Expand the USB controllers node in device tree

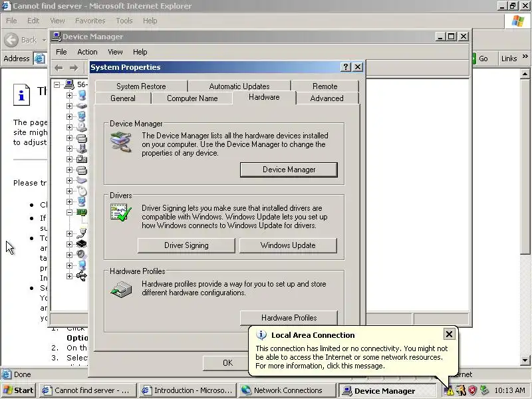click(69, 276)
